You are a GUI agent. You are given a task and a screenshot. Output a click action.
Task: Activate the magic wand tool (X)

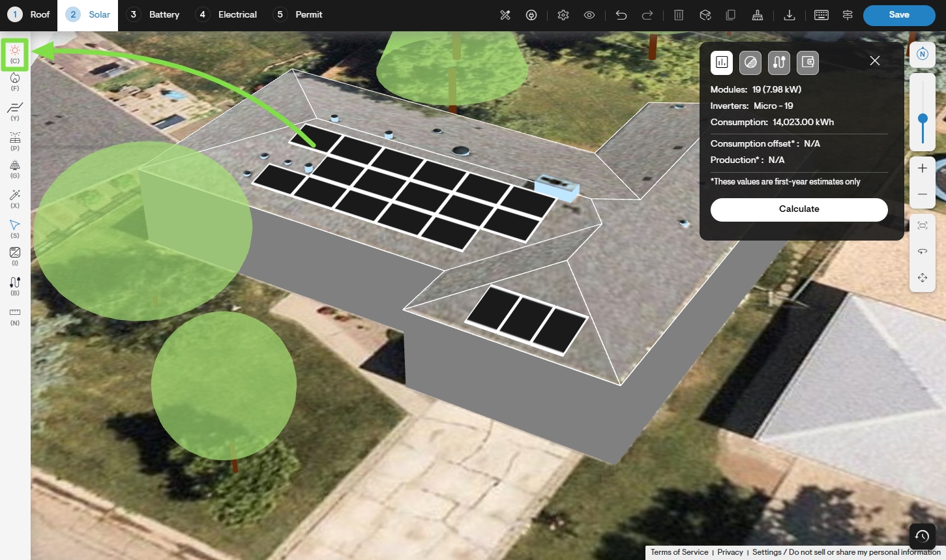tap(15, 197)
